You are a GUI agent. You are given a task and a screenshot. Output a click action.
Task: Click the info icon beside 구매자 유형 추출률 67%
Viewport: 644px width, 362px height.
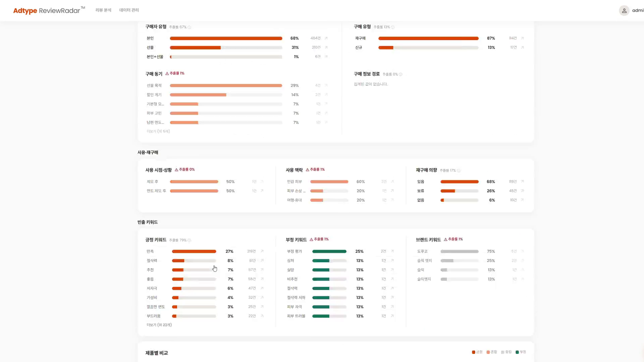coord(190,27)
